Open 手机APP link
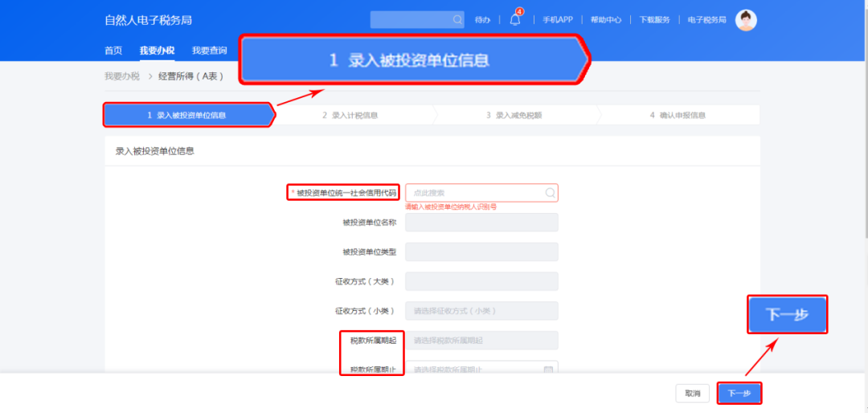The image size is (868, 413). [x=558, y=20]
